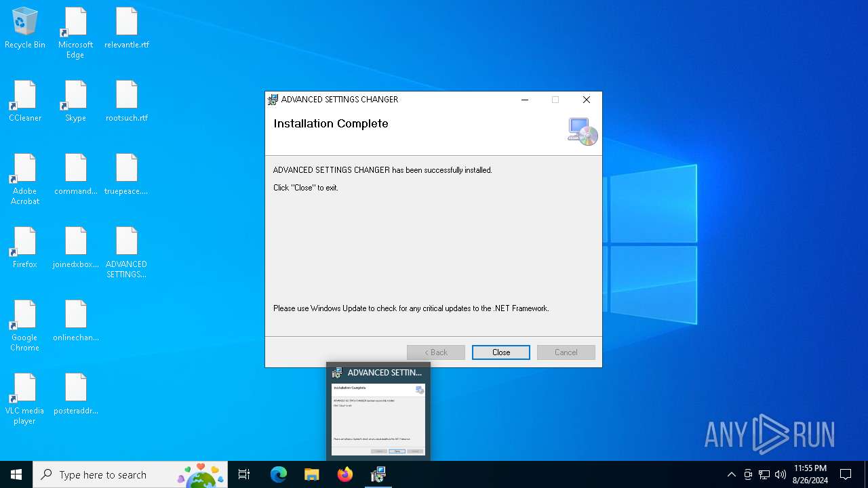Screen dimensions: 868x488
Task: Select the Adobe Acrobat desktop shortcut
Action: (25, 180)
